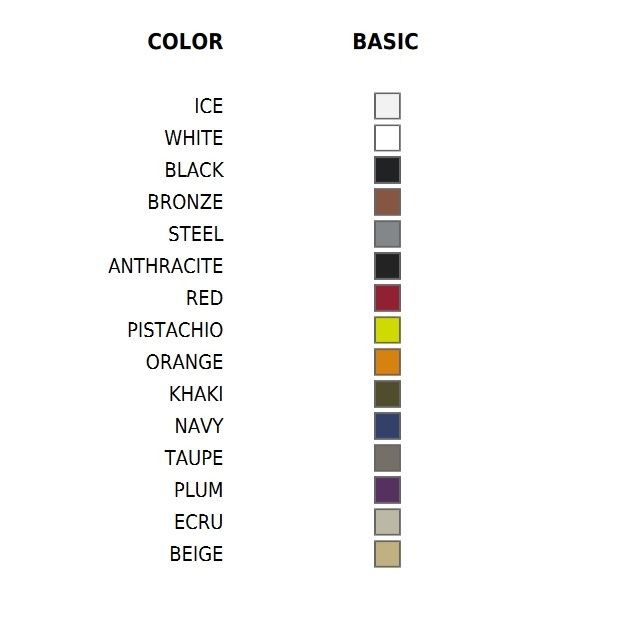Click the COLOR column header
This screenshot has height=623, width=632.
pos(185,42)
